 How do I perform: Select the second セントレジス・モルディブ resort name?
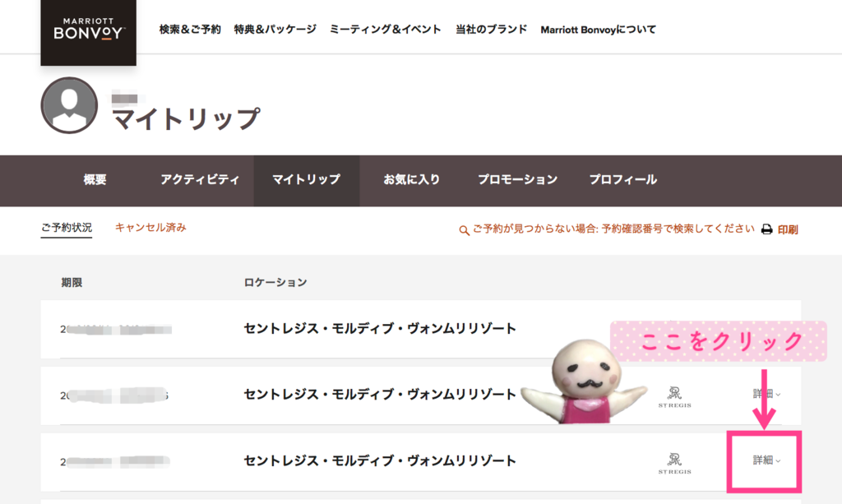[x=380, y=395]
